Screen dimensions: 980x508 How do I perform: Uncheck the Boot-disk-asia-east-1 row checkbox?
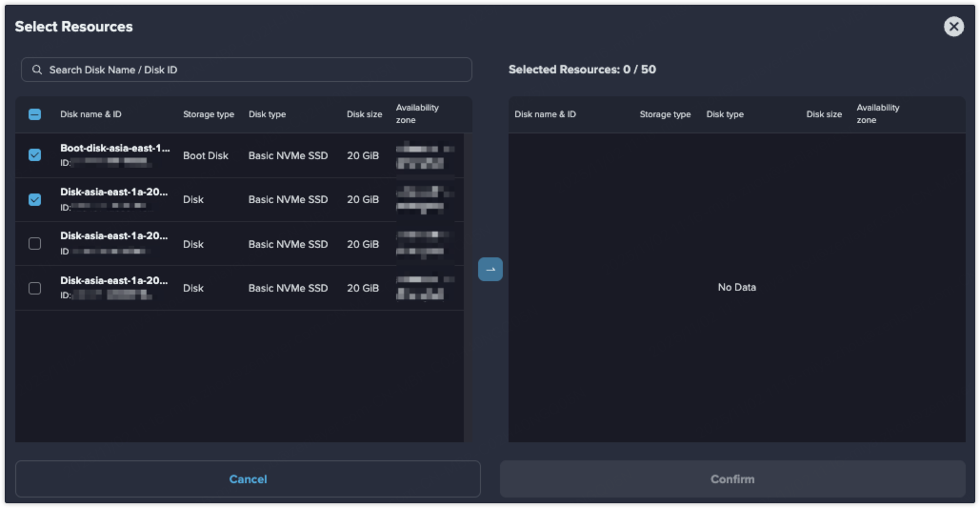point(34,155)
